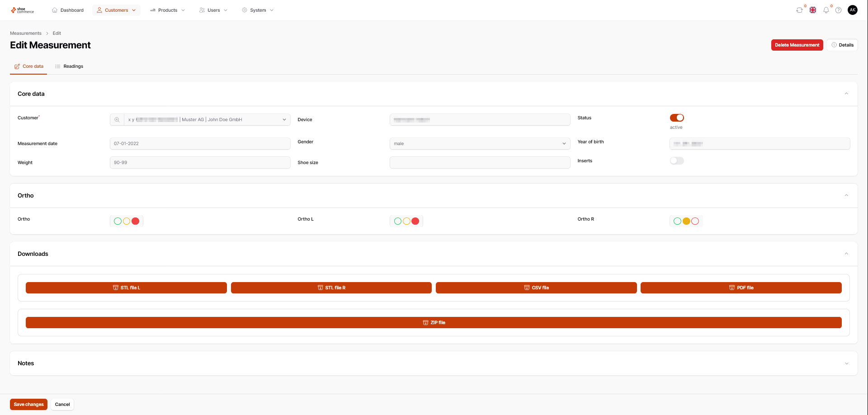Go to Measurements breadcrumb link
This screenshot has width=868, height=415.
26,33
